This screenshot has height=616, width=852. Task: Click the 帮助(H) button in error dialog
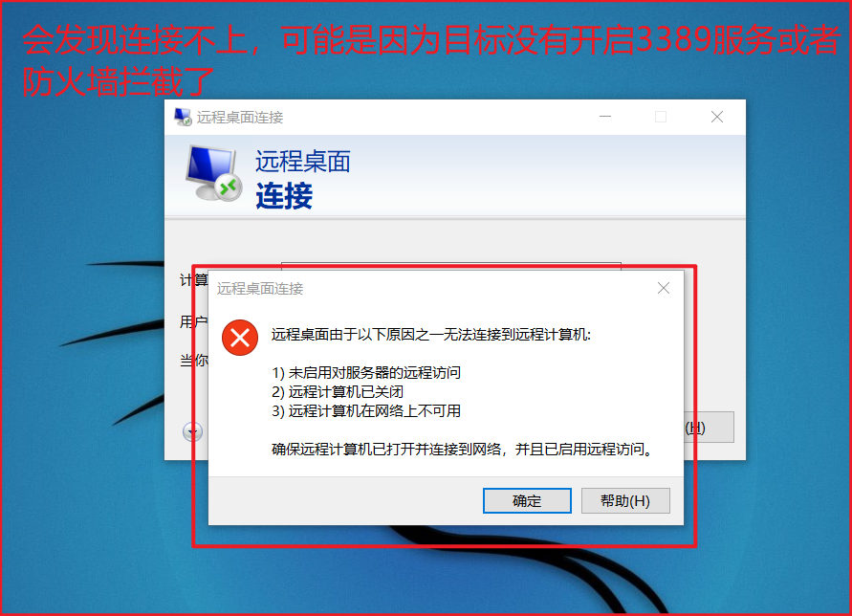tap(625, 500)
